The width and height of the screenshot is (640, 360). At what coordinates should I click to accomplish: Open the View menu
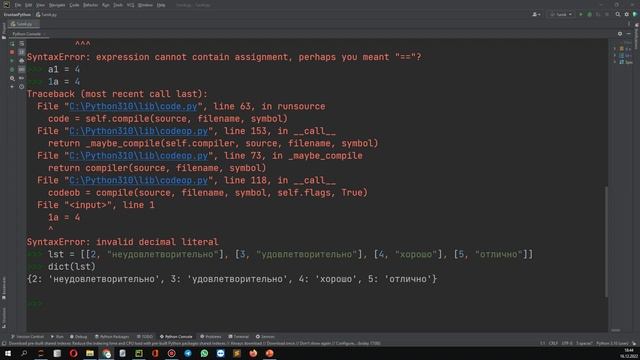[x=40, y=5]
